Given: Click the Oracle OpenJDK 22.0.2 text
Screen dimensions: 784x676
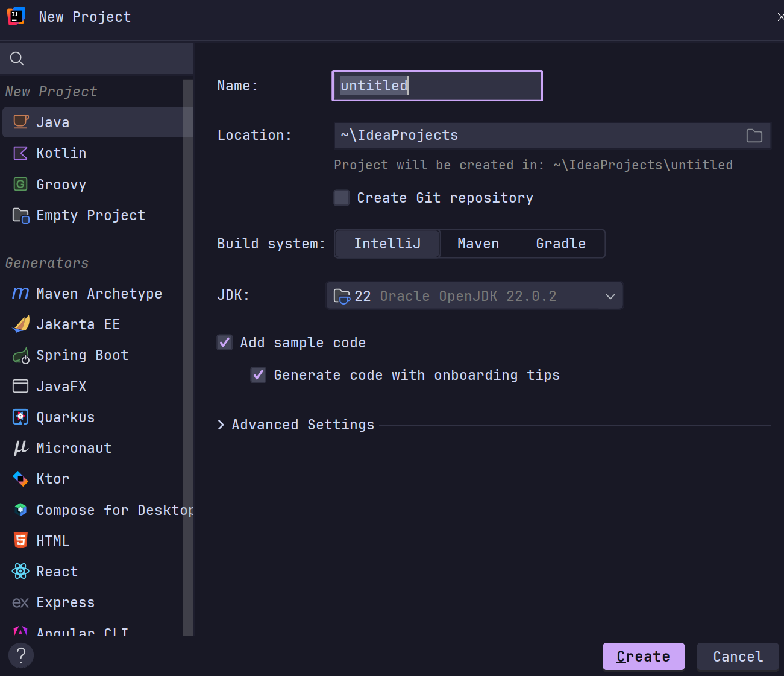Looking at the screenshot, I should pos(468,296).
